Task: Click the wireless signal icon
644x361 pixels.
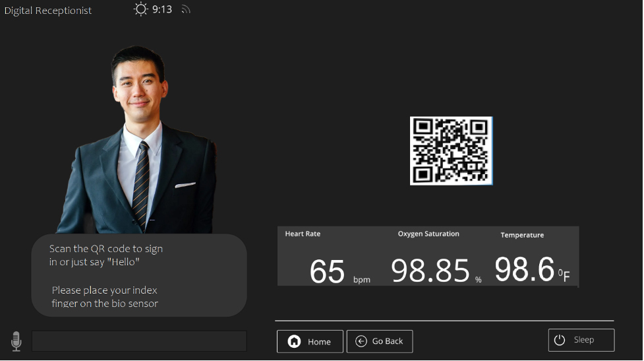Action: tap(186, 10)
